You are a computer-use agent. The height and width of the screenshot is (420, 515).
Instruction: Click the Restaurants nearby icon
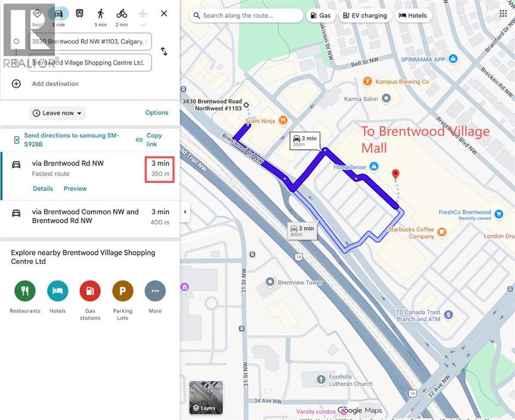(25, 291)
